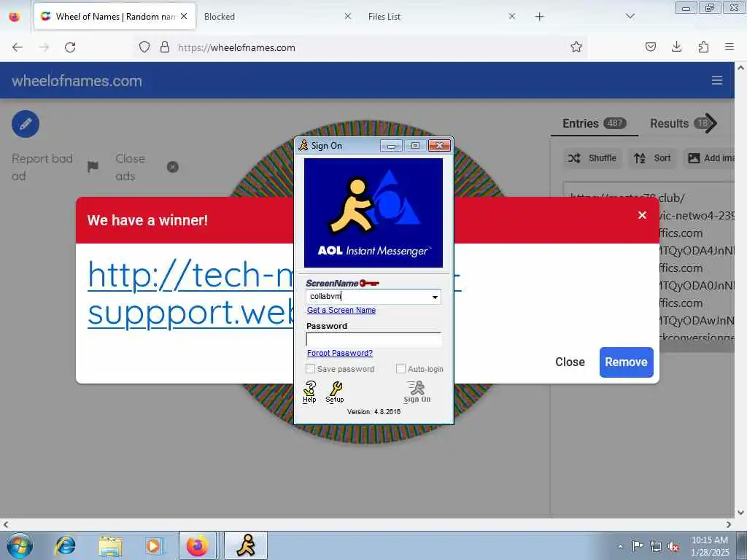The width and height of the screenshot is (747, 560).
Task: Open Windows Explorer folder on taskbar
Action: [111, 545]
